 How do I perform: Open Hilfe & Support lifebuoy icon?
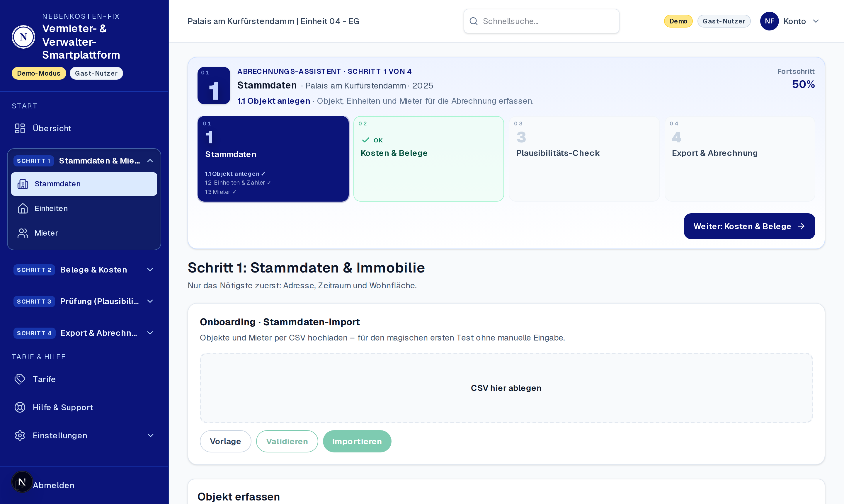20,407
